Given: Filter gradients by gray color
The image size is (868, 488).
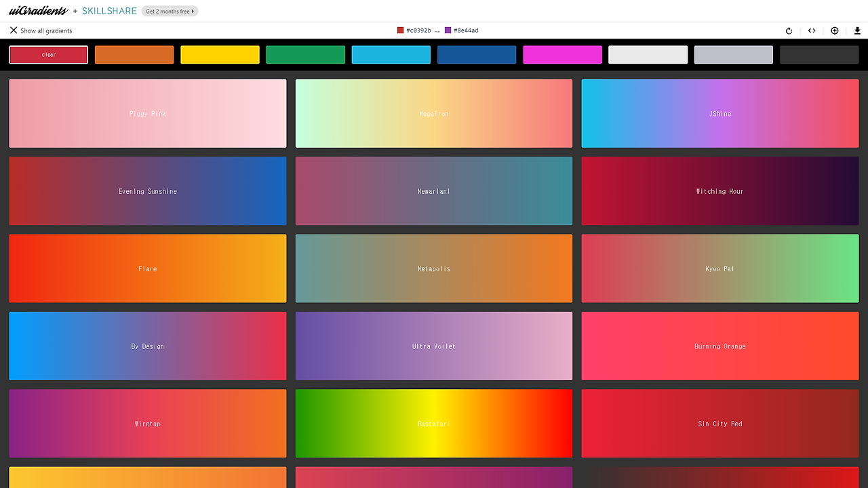Looking at the screenshot, I should click(734, 55).
